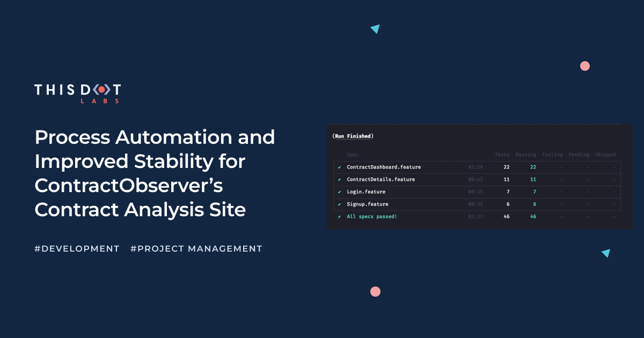Click the checkmark beside ContractDetails.feature

(339, 179)
